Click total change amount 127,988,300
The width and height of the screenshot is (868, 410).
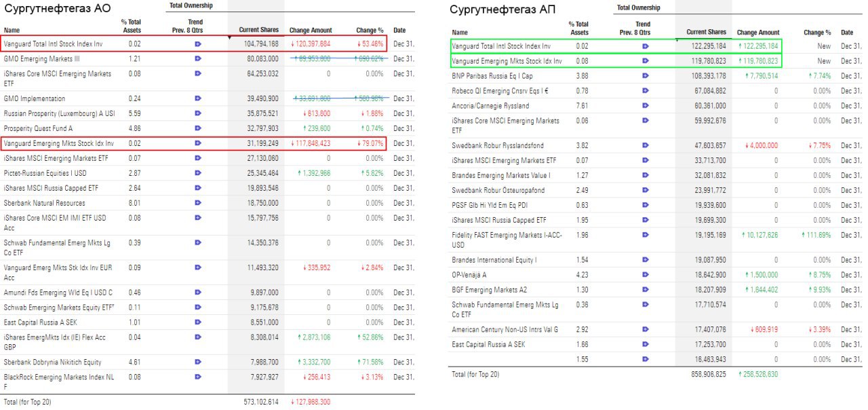tap(311, 402)
